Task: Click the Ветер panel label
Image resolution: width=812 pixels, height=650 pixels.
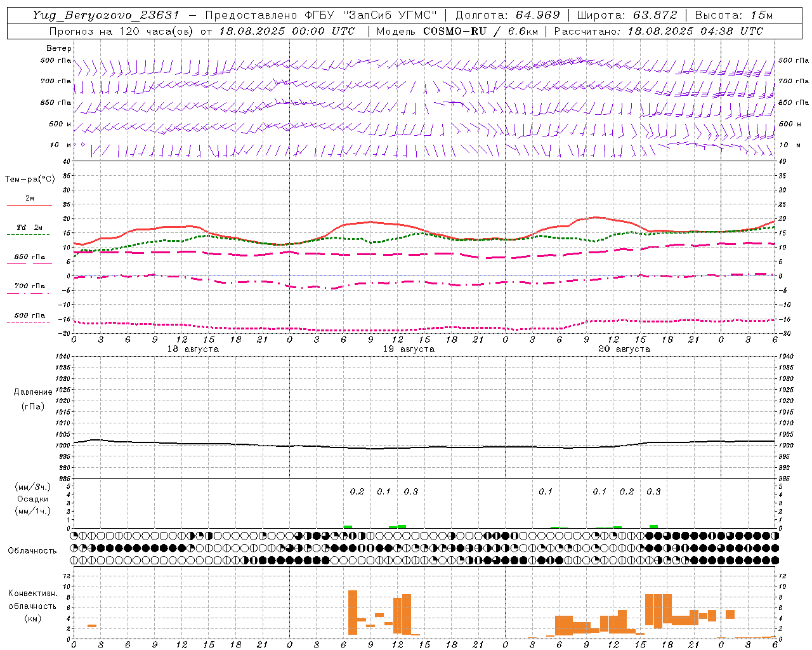Action: click(x=59, y=48)
